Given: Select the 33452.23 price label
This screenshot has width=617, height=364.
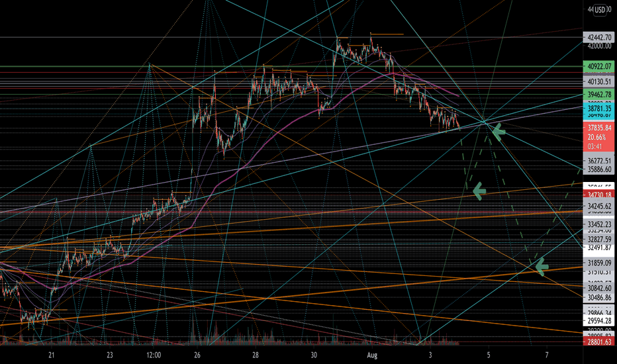Looking at the screenshot, I should point(598,224).
